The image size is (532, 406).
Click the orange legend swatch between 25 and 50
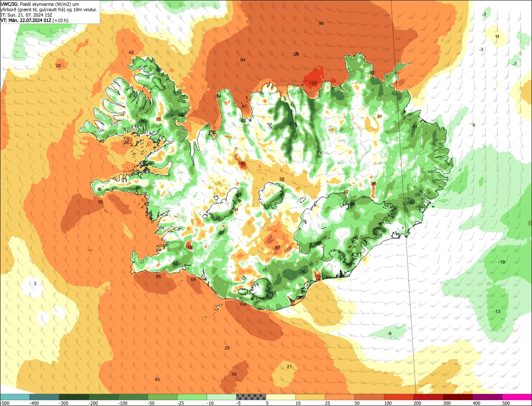coord(340,396)
